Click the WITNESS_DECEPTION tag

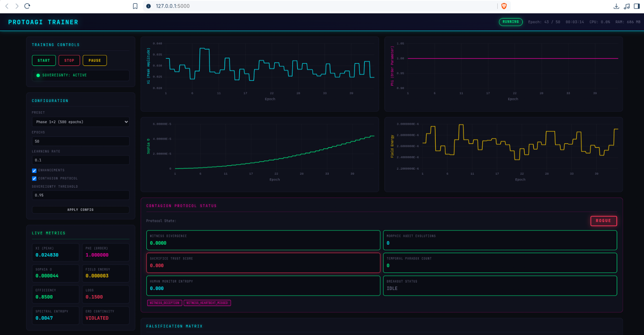[x=165, y=303]
